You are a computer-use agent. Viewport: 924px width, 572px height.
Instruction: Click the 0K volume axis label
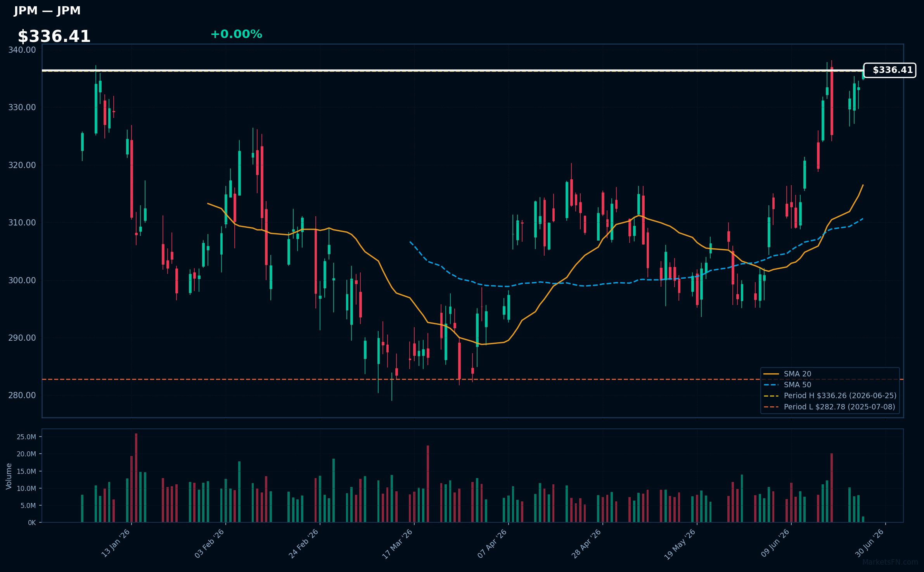point(32,523)
